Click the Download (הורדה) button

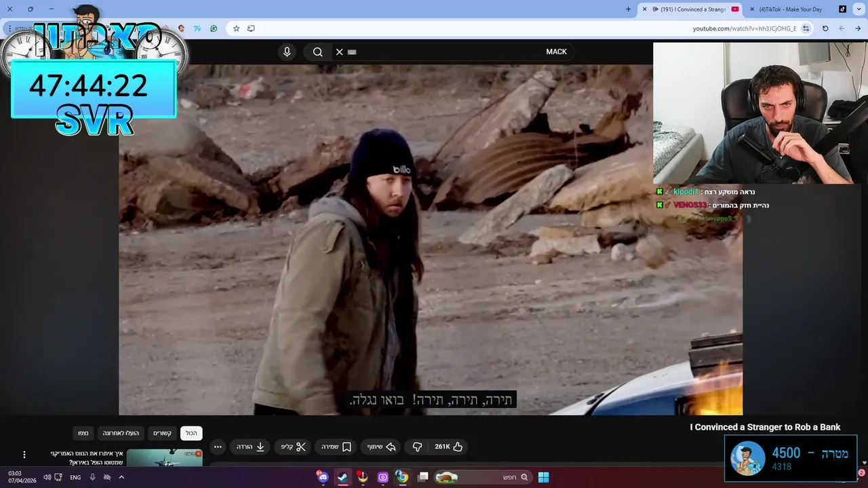pos(250,447)
